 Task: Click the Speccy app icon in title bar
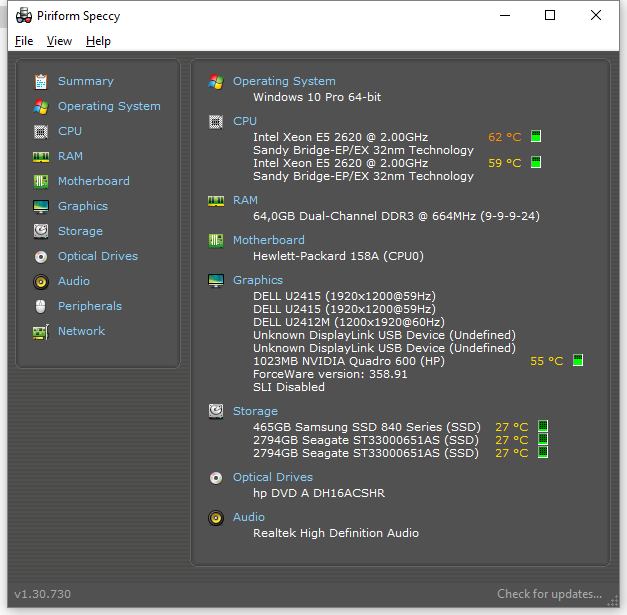(x=24, y=16)
